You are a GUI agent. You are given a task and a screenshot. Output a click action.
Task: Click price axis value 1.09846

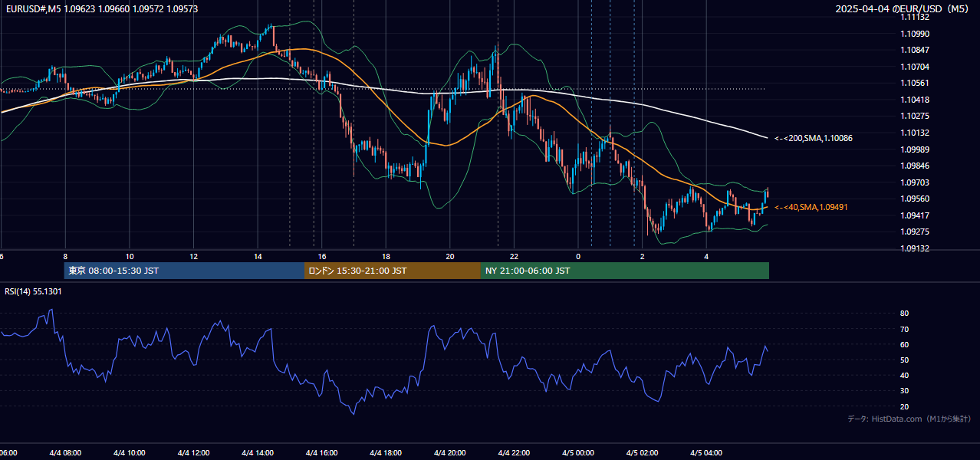coord(915,166)
